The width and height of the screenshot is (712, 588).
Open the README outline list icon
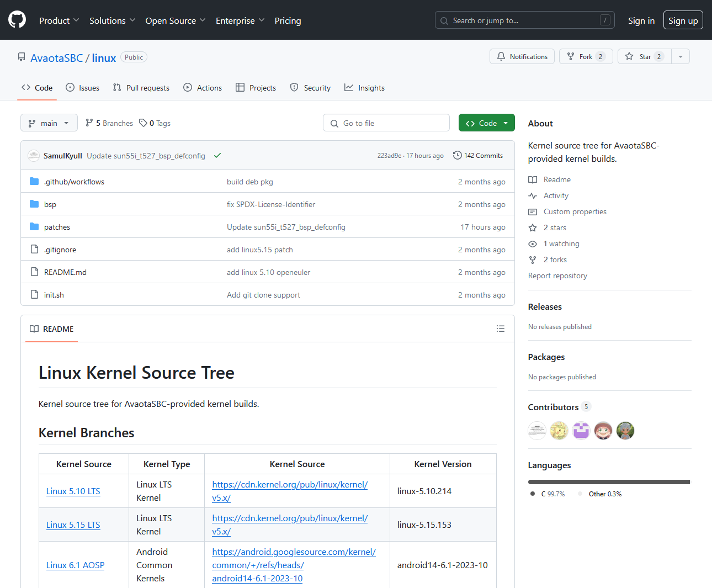tap(501, 329)
